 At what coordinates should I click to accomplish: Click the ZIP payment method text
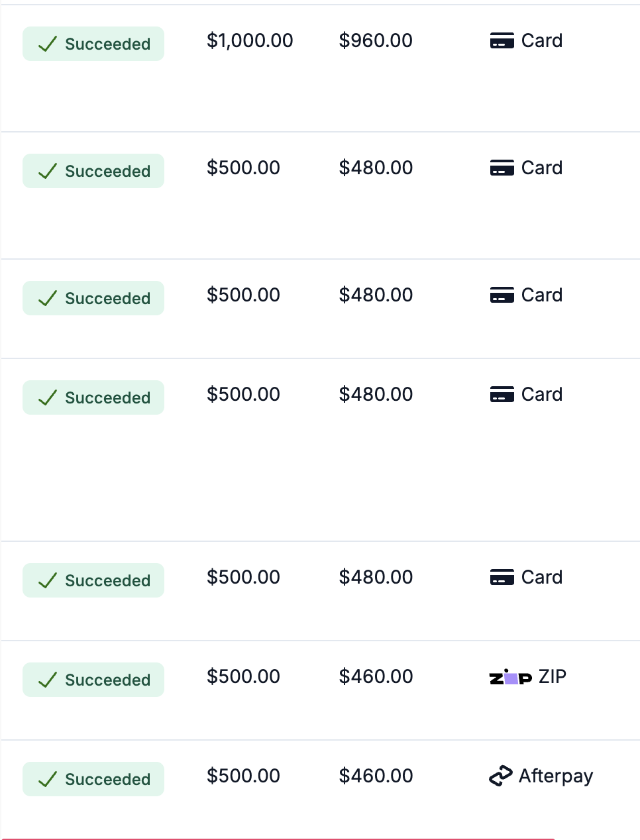click(553, 677)
